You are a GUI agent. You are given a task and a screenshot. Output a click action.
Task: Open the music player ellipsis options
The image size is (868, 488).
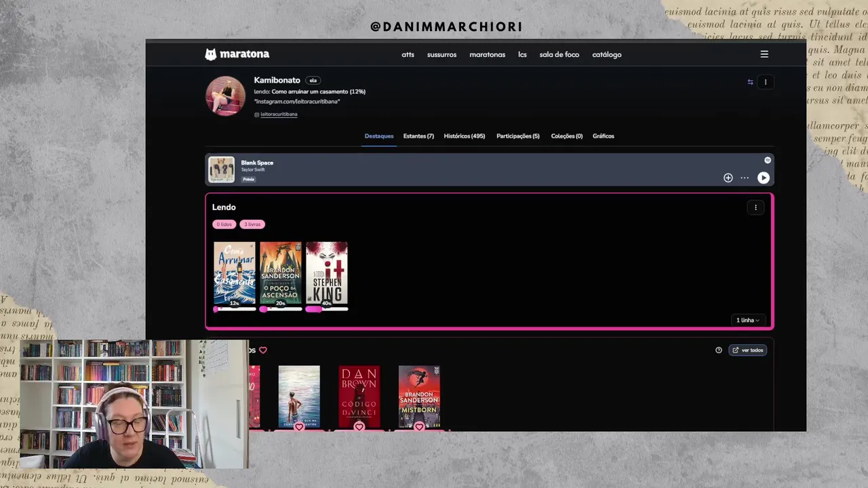point(745,178)
